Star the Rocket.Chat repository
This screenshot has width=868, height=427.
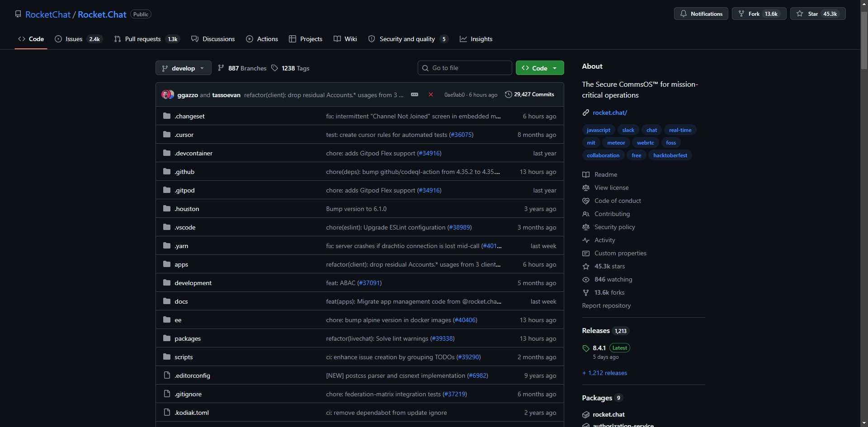(818, 14)
